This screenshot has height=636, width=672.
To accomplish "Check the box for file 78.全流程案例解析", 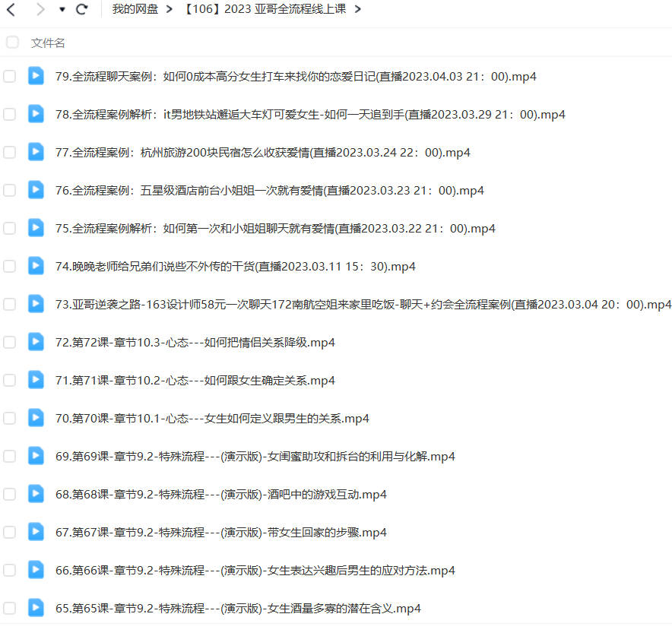I will [x=9, y=114].
